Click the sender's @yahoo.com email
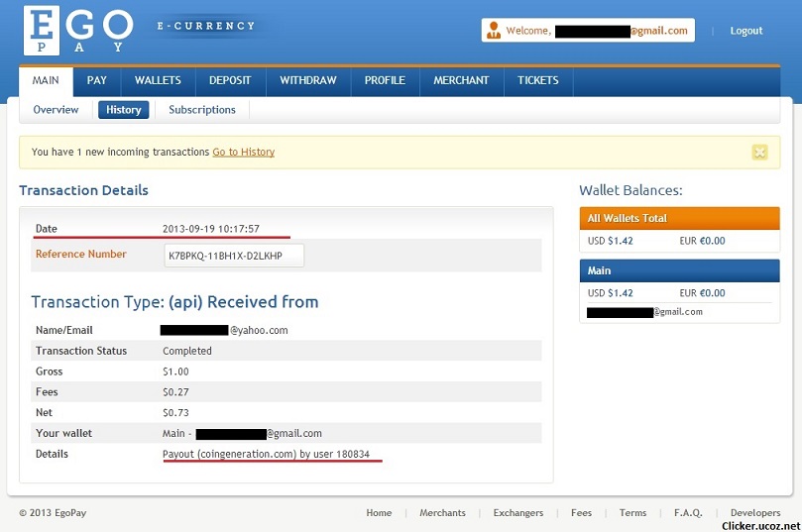This screenshot has width=802, height=532. point(224,330)
